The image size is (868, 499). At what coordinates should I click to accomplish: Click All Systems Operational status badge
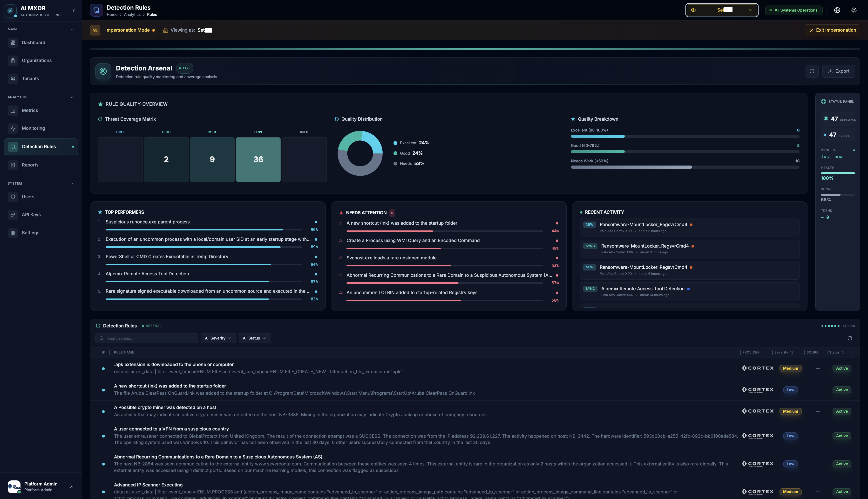click(x=794, y=10)
